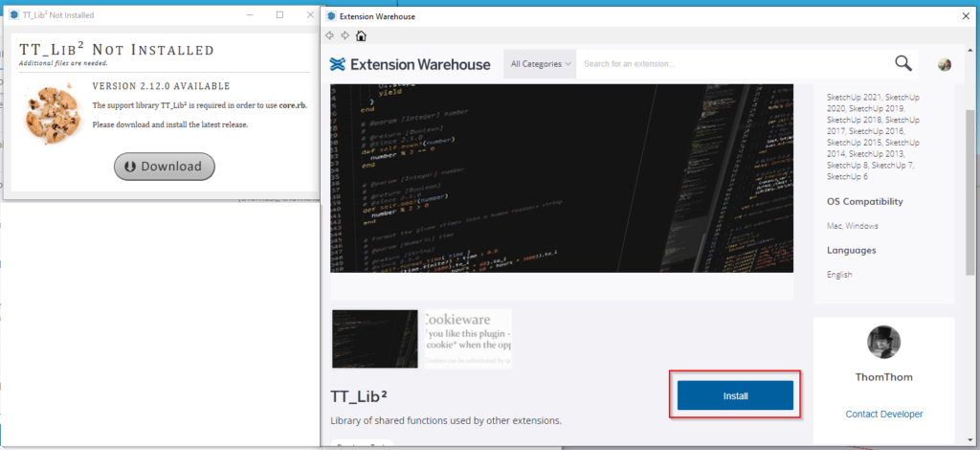Go forward with the right arrow icon
The width and height of the screenshot is (980, 450).
tap(345, 35)
